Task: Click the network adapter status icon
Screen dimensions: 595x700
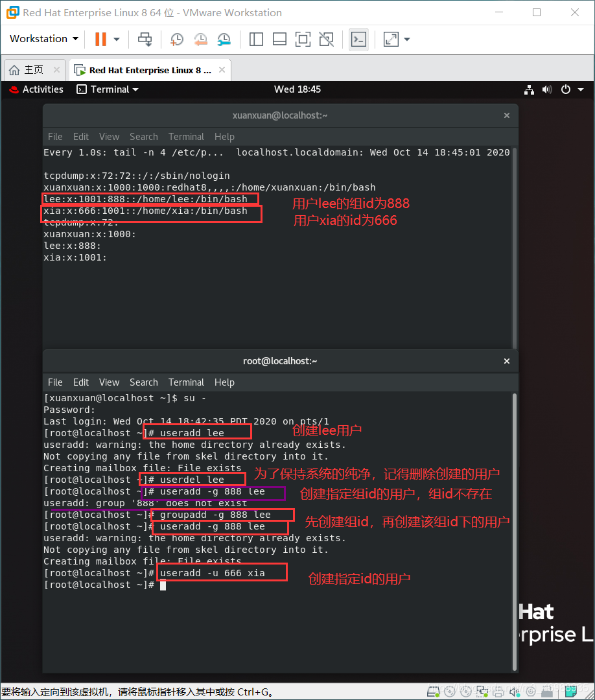Action: 482,692
